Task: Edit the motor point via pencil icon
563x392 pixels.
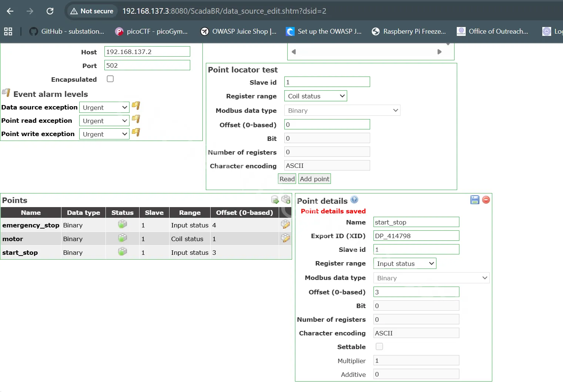Action: click(285, 238)
